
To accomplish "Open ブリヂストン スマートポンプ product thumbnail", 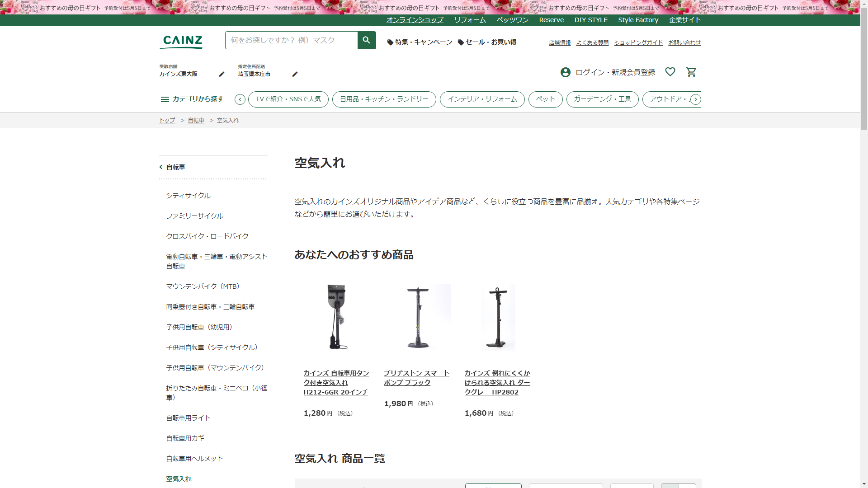I will (418, 317).
